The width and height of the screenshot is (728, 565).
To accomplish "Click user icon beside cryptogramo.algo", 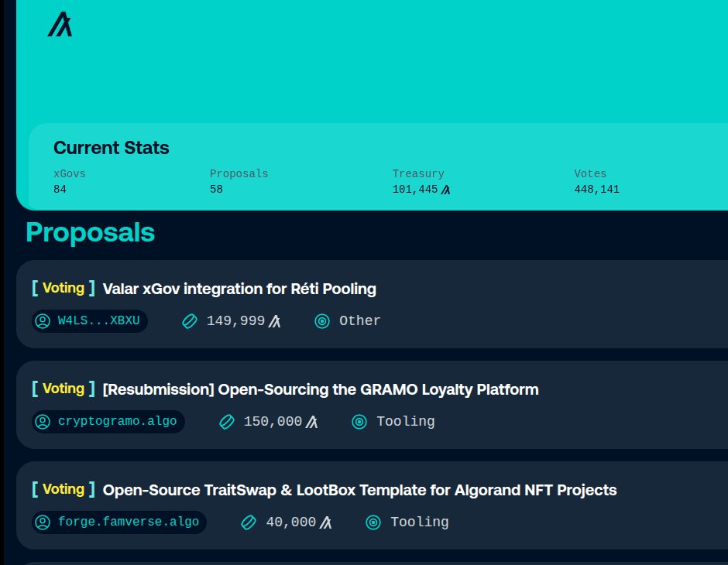I will click(43, 422).
